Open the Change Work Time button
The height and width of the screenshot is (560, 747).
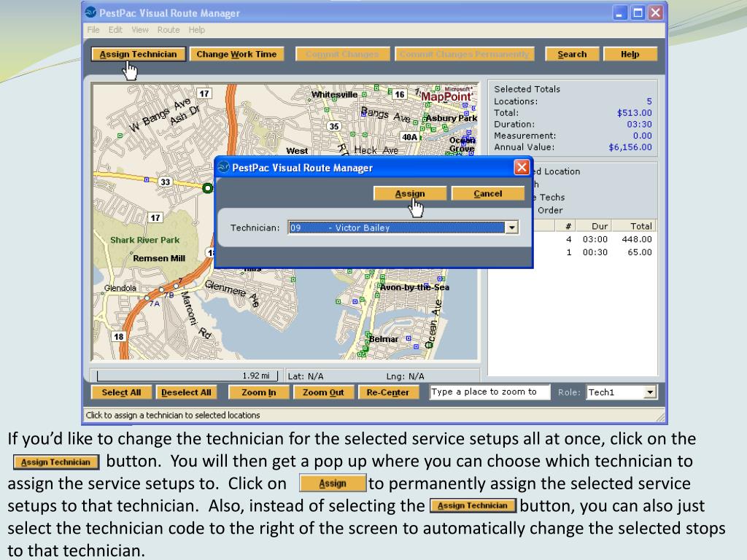[237, 54]
